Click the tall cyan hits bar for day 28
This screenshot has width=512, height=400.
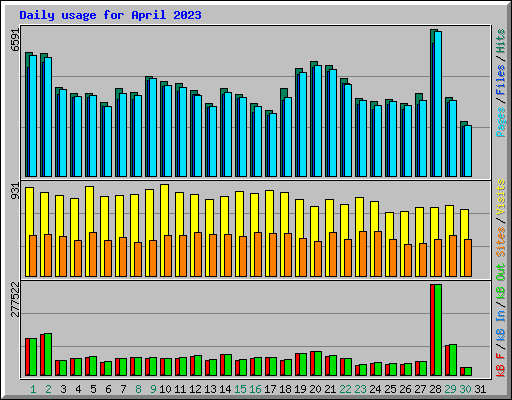(438, 104)
